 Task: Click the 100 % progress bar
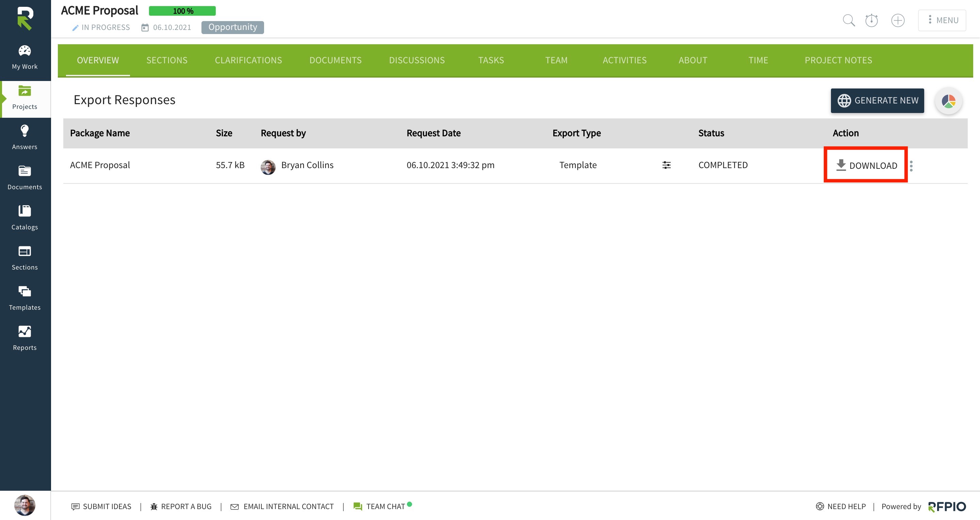[x=182, y=11]
